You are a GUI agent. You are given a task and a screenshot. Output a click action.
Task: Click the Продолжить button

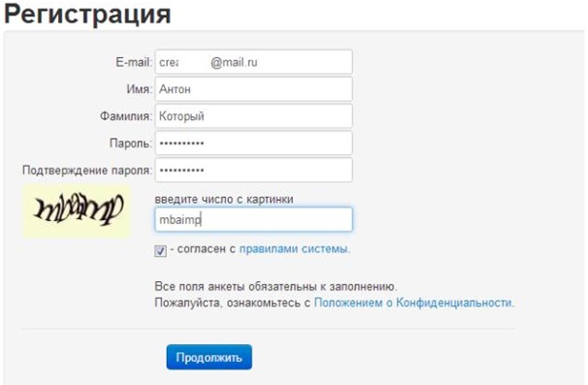210,357
